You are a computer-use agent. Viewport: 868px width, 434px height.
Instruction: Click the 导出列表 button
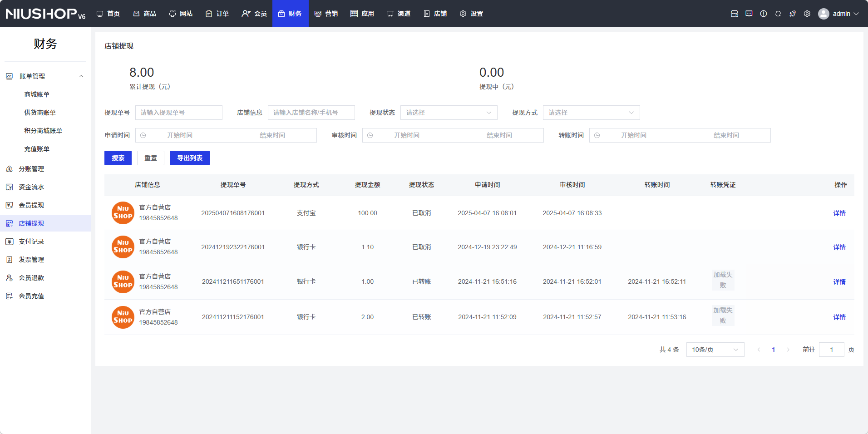click(190, 158)
